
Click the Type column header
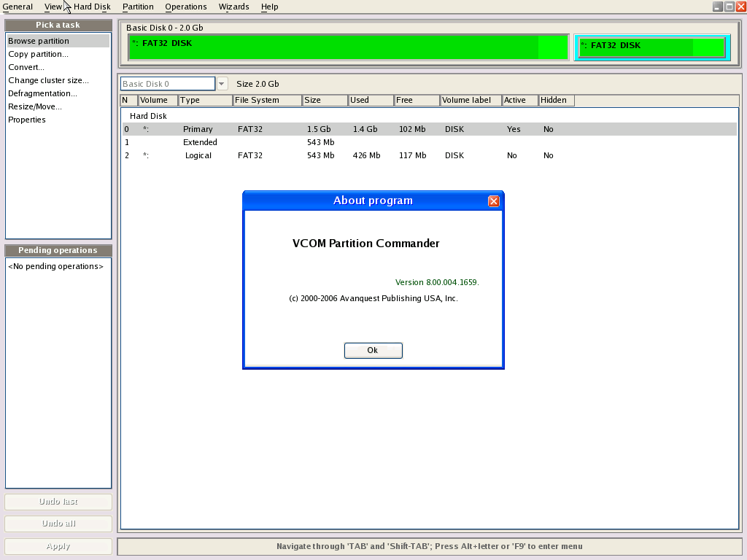pyautogui.click(x=205, y=100)
